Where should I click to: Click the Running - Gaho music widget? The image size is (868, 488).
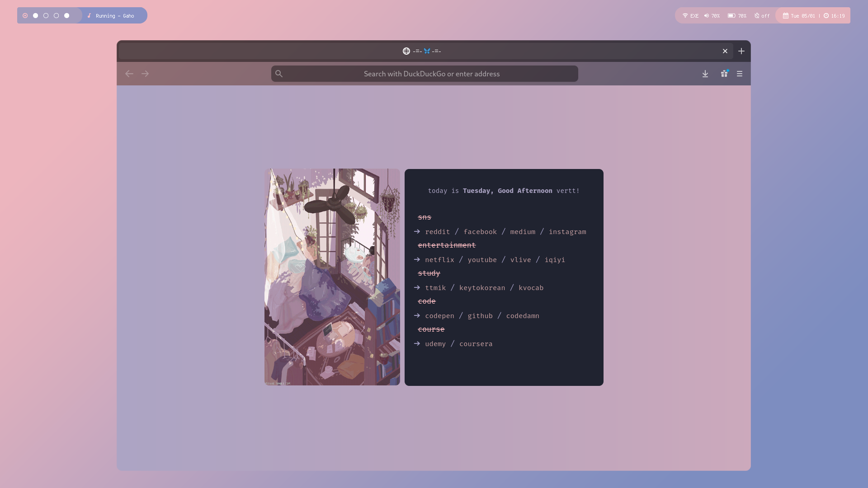(x=114, y=16)
